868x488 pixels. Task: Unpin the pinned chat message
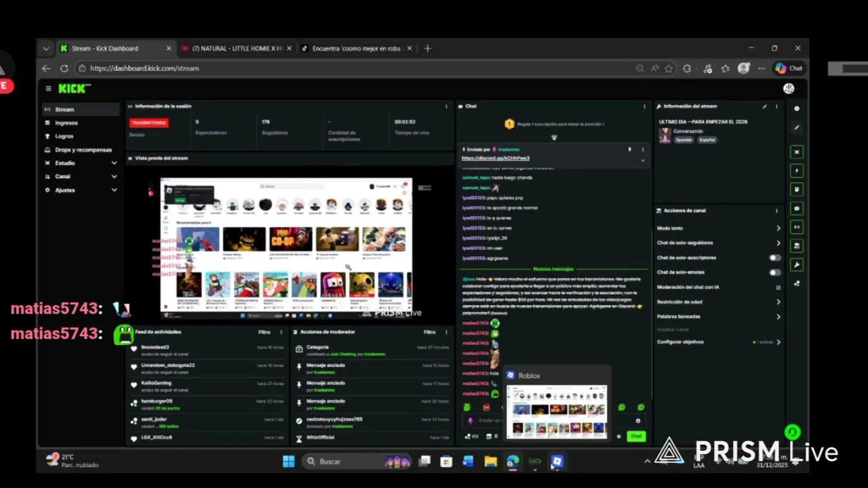[x=629, y=149]
